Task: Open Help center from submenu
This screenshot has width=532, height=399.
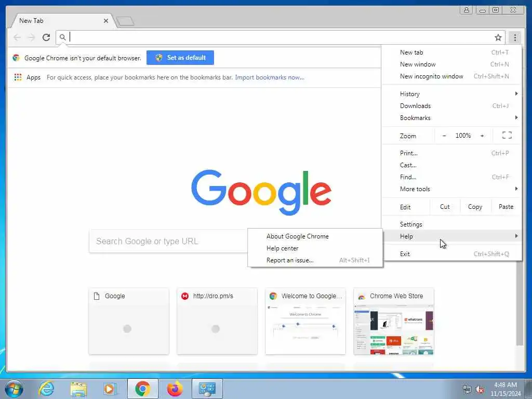Action: click(315, 248)
